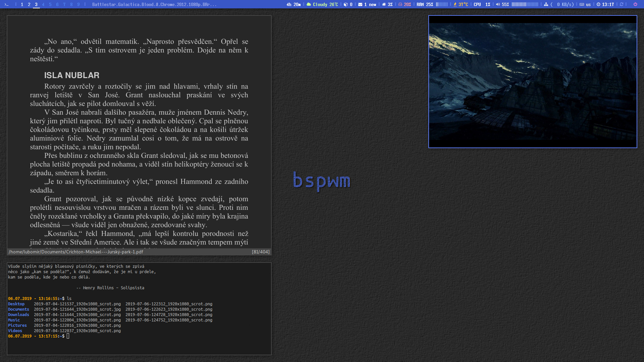Click the ISLA NUBLAR heading in the PDF
Screen dimensions: 644x362
pos(72,75)
